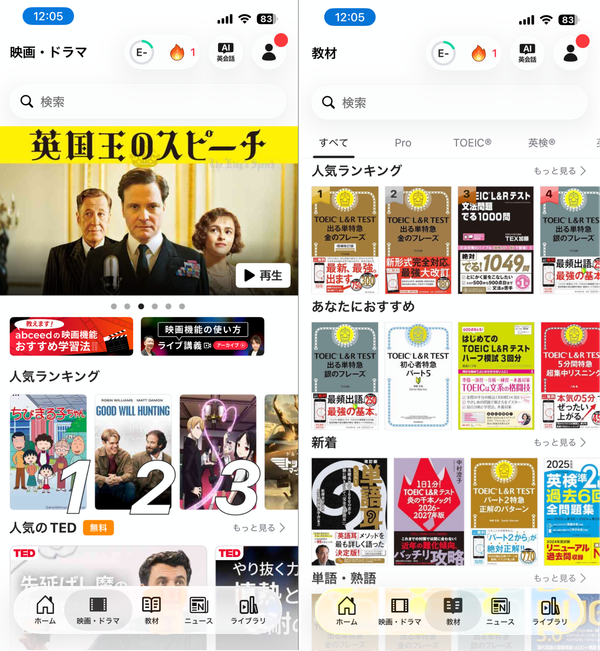Open abceedの映画機能おすすめ学習法 banner
The width and height of the screenshot is (600, 651).
click(x=71, y=336)
